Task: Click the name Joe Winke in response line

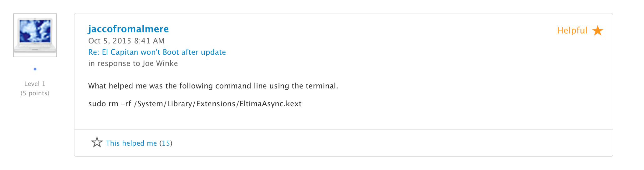Action: [x=160, y=63]
